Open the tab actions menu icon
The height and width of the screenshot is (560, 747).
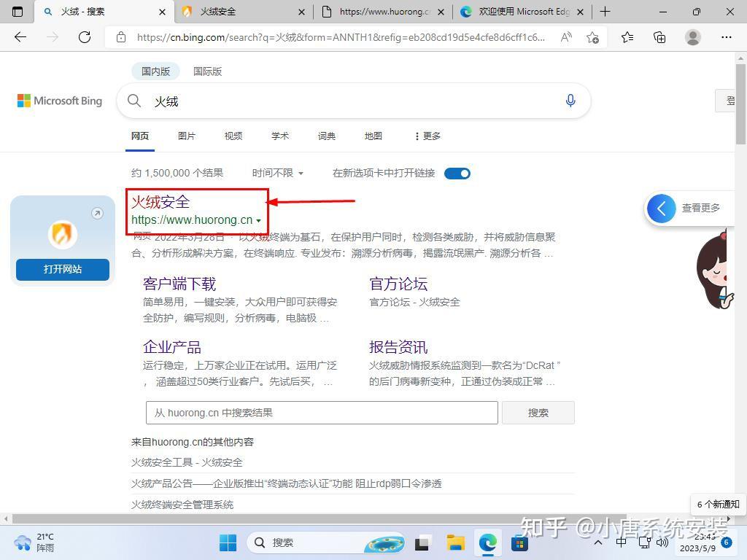pos(18,12)
